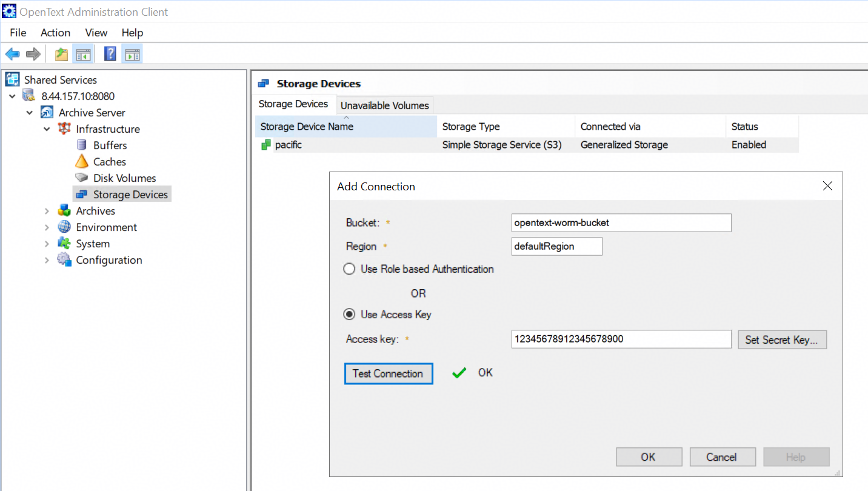
Task: Select the Disk Volumes icon in the tree
Action: coord(81,178)
